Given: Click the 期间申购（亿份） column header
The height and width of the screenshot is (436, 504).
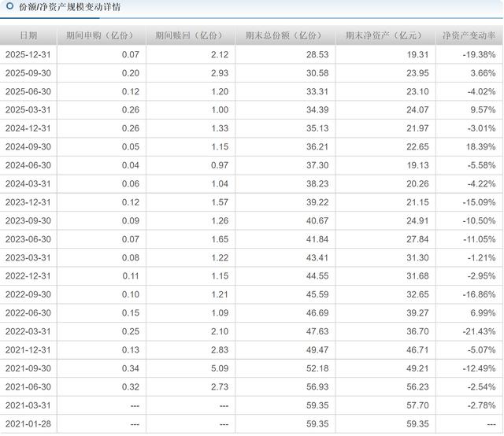Looking at the screenshot, I should pyautogui.click(x=100, y=36).
